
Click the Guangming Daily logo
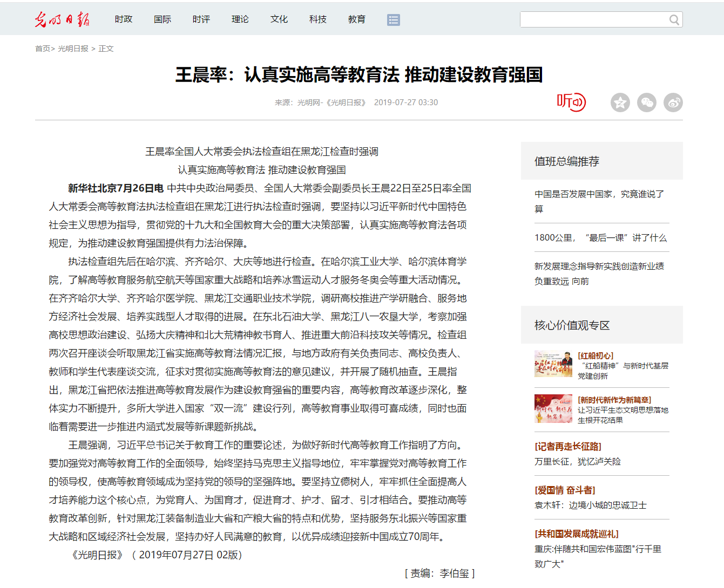pyautogui.click(x=62, y=19)
